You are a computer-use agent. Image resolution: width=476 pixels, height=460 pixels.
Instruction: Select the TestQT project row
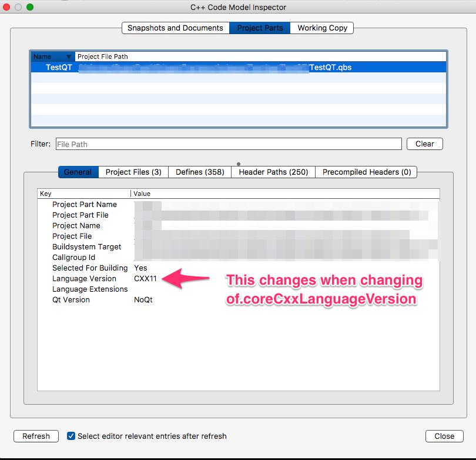[176, 67]
